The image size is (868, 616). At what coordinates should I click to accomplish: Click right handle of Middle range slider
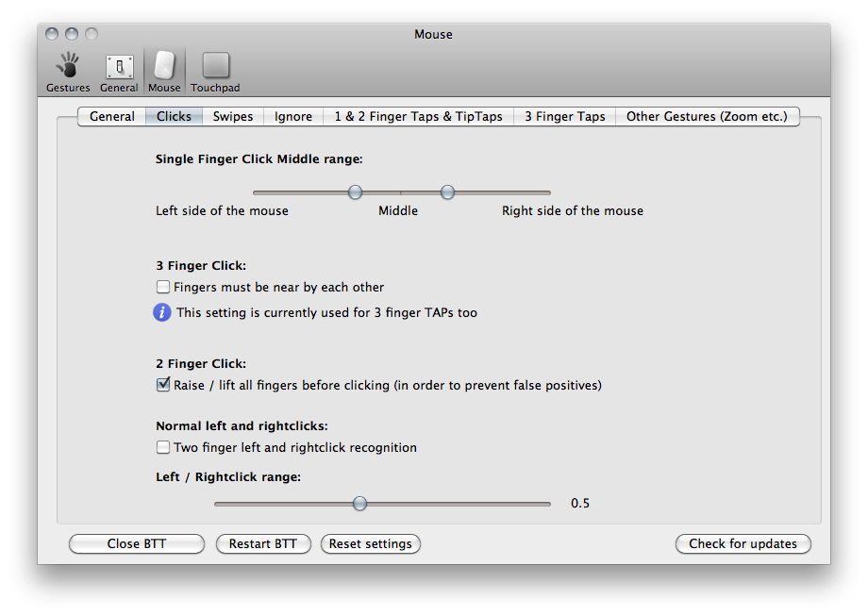tap(447, 192)
